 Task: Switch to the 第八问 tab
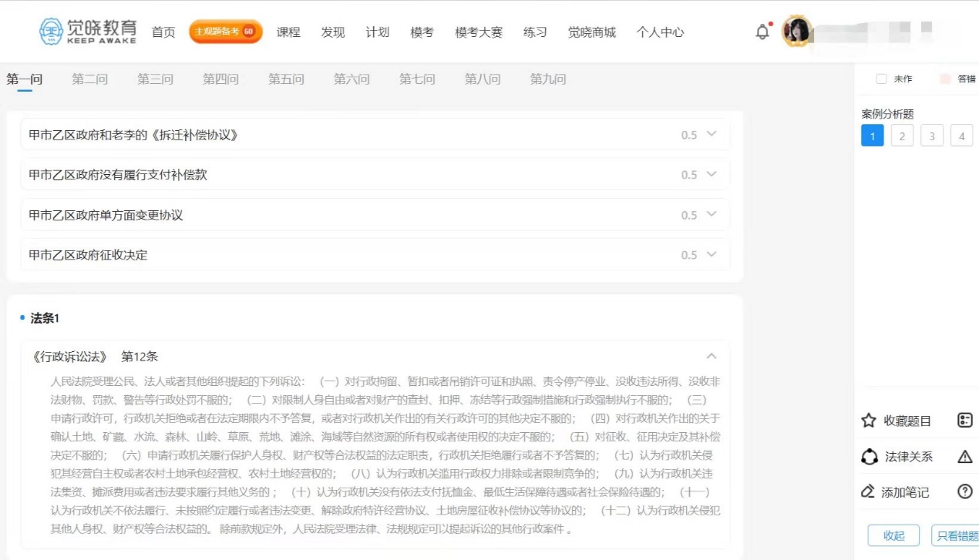coord(483,79)
